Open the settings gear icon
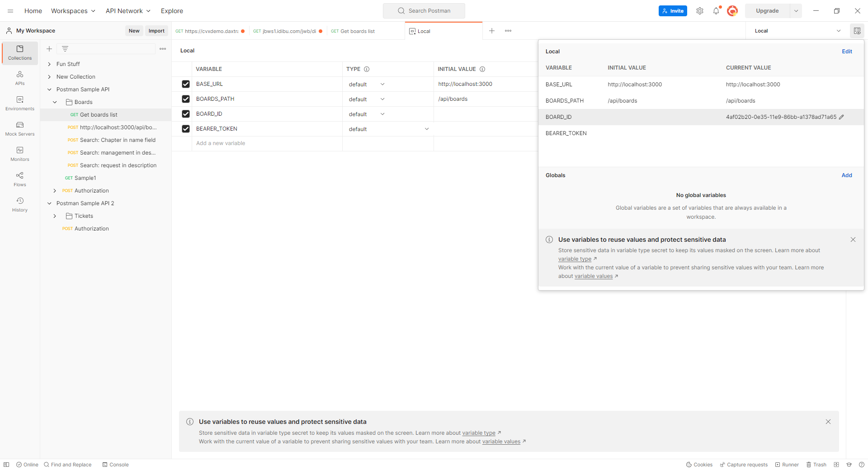The height and width of the screenshot is (470, 868). 700,11
